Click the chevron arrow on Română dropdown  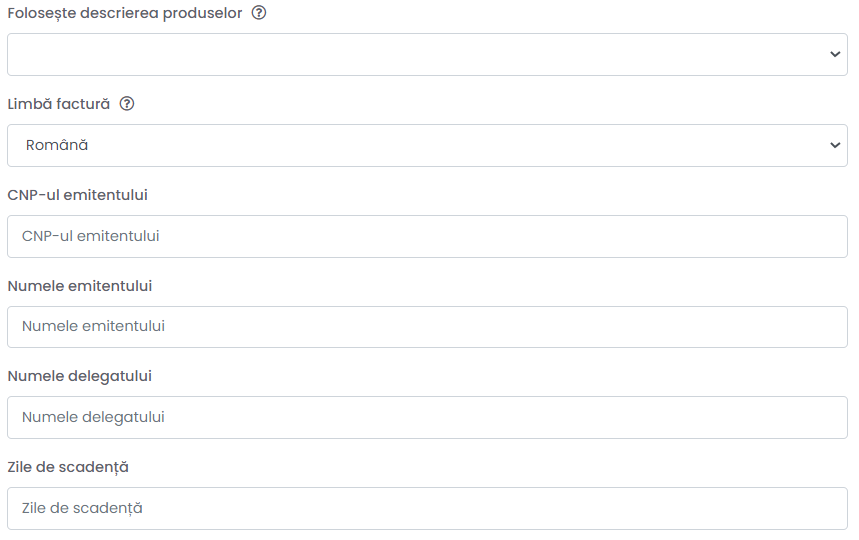835,145
